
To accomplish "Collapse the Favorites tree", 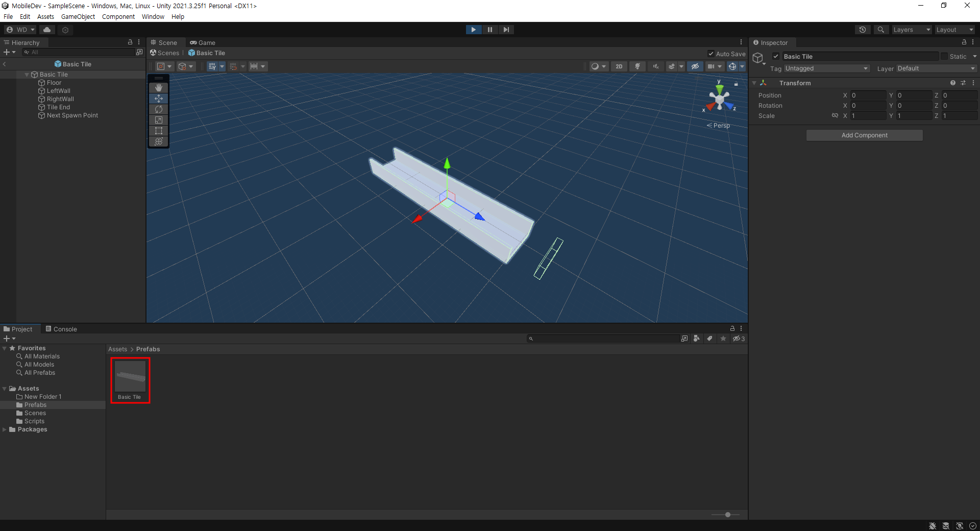I will coord(5,348).
